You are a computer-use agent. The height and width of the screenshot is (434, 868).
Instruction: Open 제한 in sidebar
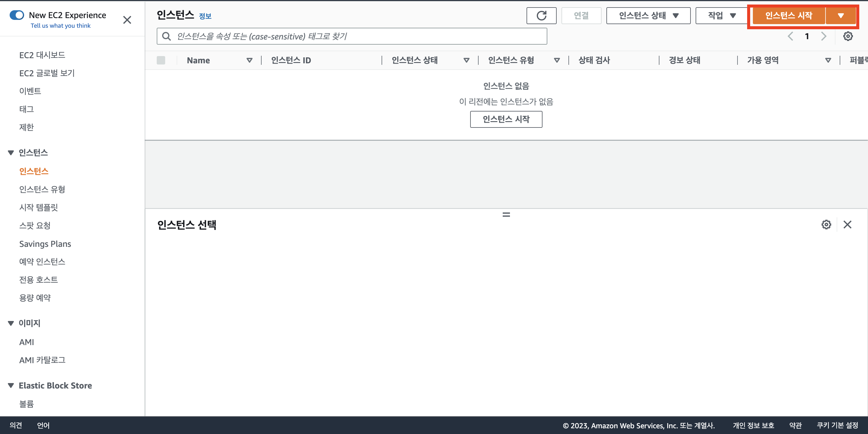pyautogui.click(x=27, y=127)
